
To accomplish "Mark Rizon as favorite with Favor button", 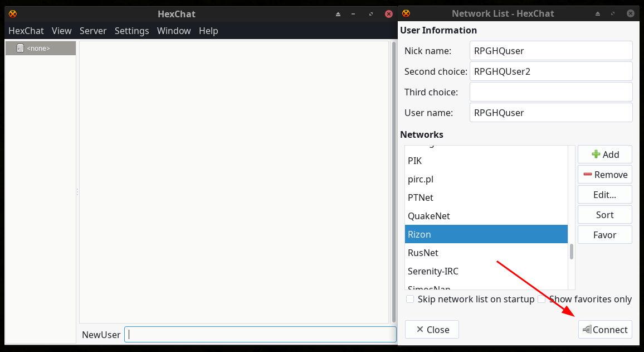I will pos(604,235).
